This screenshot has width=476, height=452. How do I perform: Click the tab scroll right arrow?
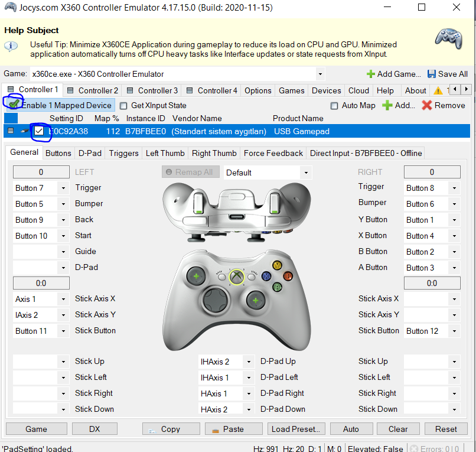(466, 89)
